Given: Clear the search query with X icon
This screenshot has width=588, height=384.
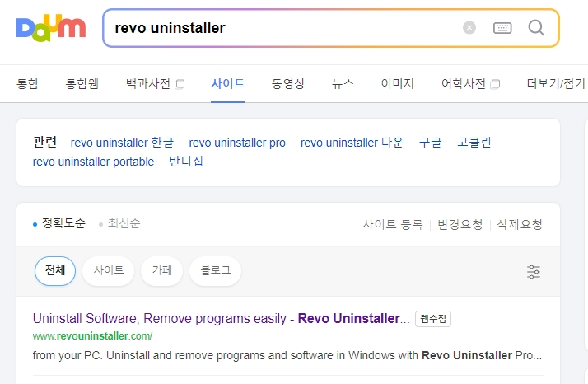Looking at the screenshot, I should click(469, 28).
